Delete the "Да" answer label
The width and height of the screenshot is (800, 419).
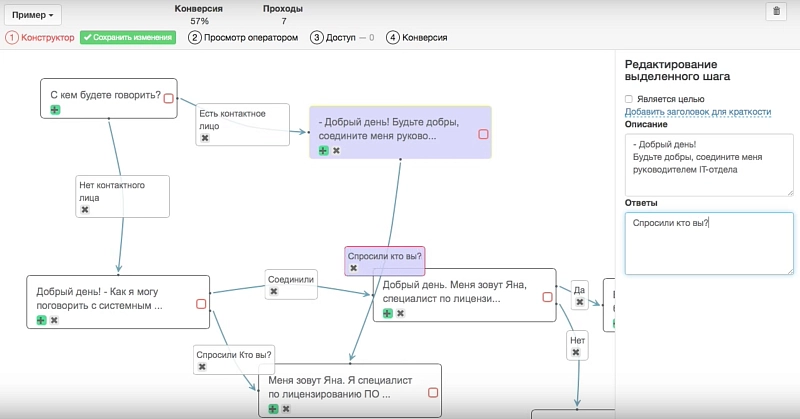tap(578, 302)
